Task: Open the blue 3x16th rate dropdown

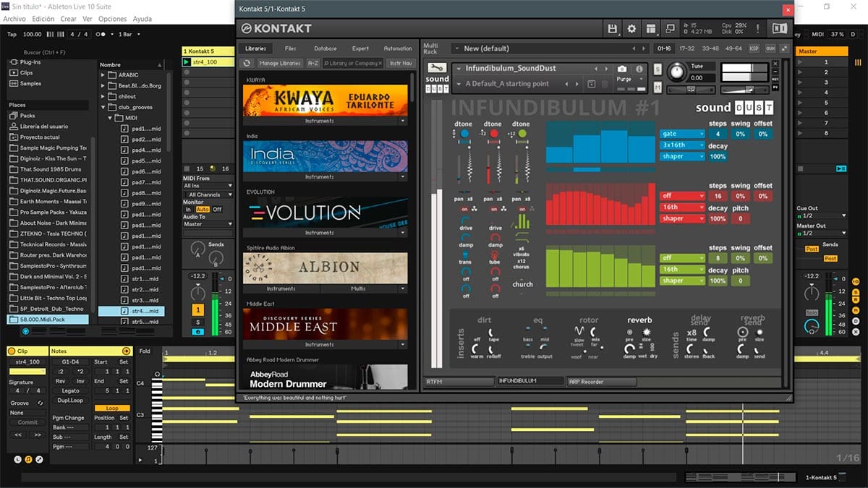Action: tap(682, 145)
